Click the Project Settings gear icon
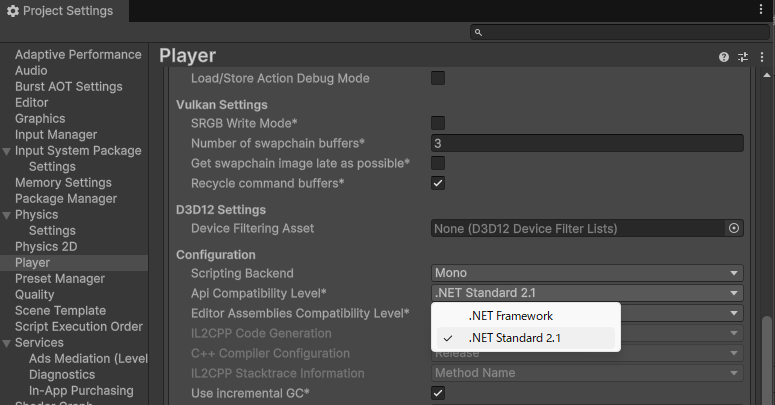 pos(12,11)
